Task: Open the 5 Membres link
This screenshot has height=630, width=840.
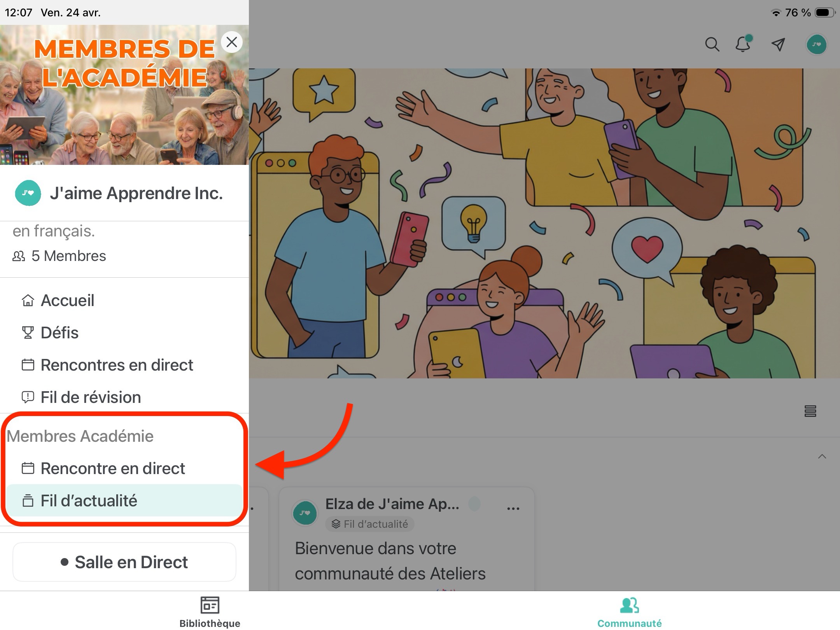Action: click(59, 256)
